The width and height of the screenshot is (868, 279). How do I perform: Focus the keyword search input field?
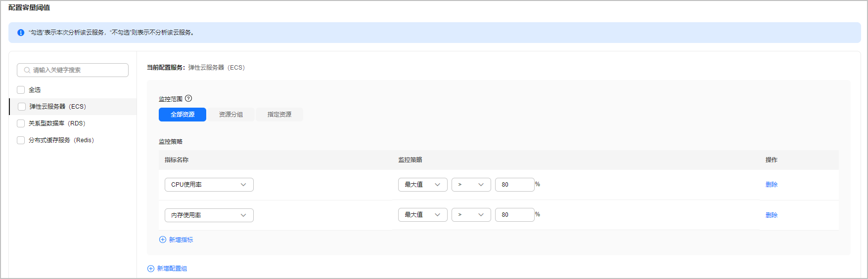coord(73,70)
